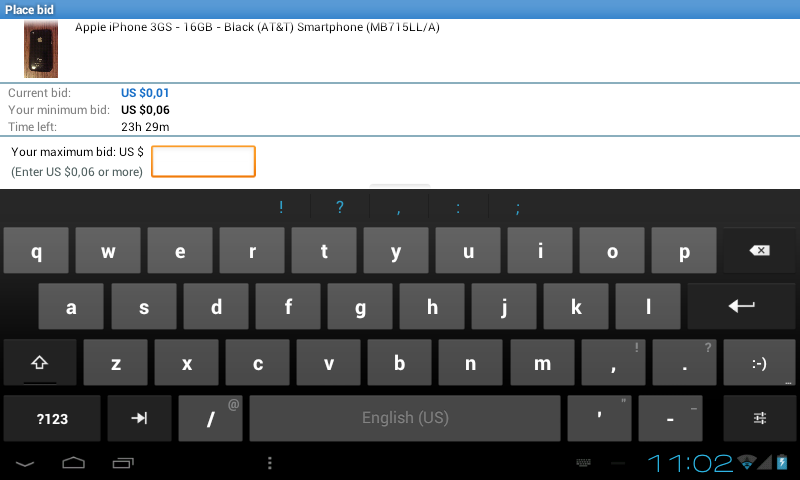
Task: Tap the slash key with @ symbol
Action: (210, 418)
